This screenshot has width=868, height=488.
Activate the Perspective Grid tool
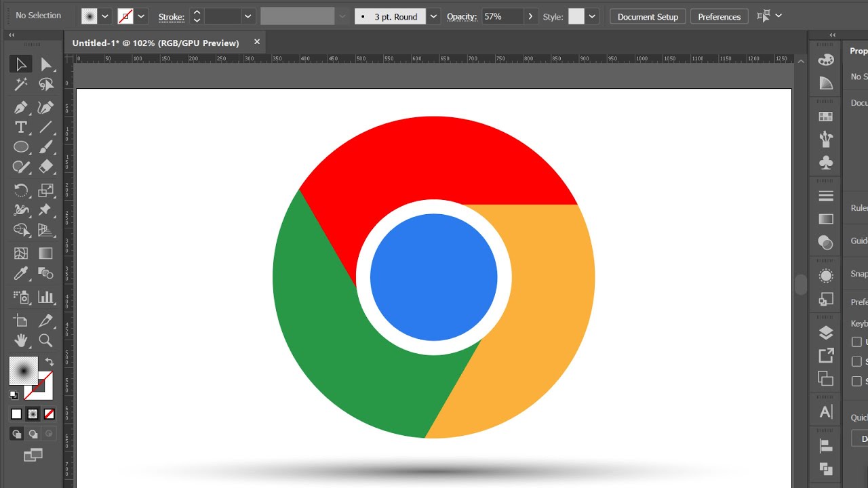pos(46,230)
